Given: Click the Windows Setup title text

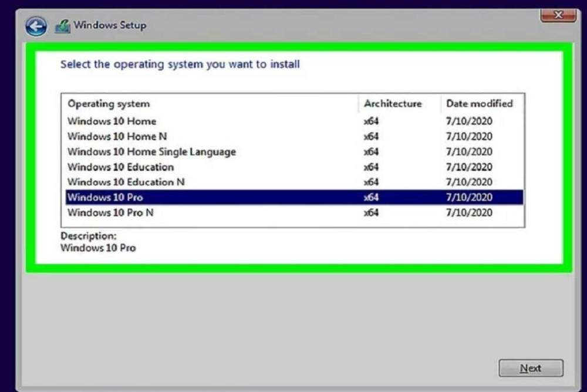Looking at the screenshot, I should [110, 26].
